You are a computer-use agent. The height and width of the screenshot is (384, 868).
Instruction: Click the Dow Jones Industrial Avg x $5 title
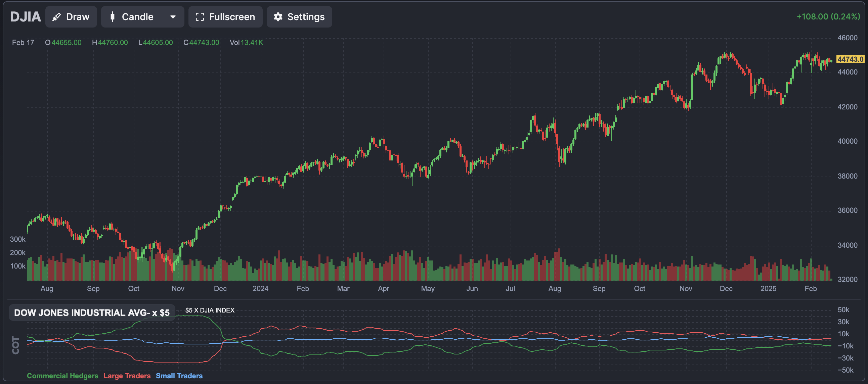(x=92, y=313)
